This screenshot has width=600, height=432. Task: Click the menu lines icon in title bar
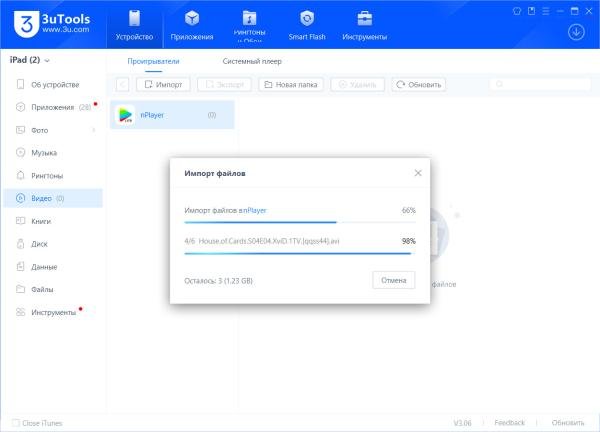click(x=546, y=11)
